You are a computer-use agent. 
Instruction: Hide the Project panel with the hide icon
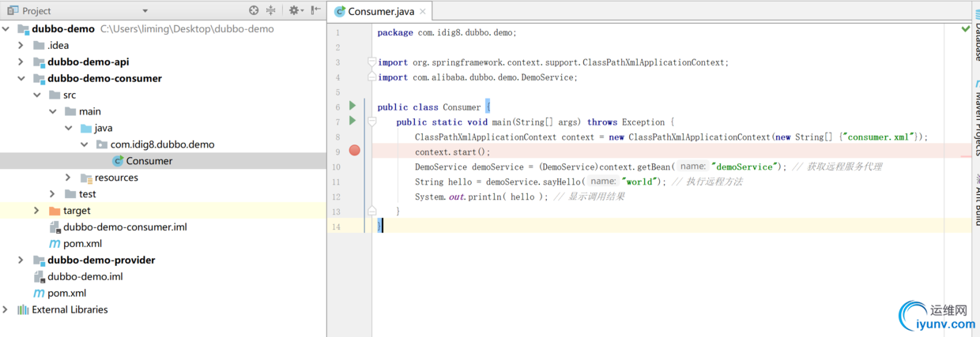[x=316, y=10]
